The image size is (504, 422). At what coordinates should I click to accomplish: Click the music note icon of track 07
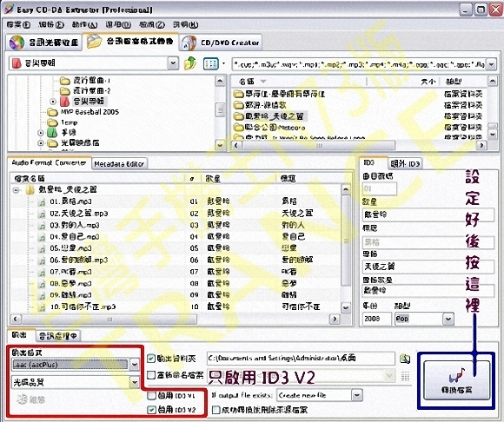point(42,273)
